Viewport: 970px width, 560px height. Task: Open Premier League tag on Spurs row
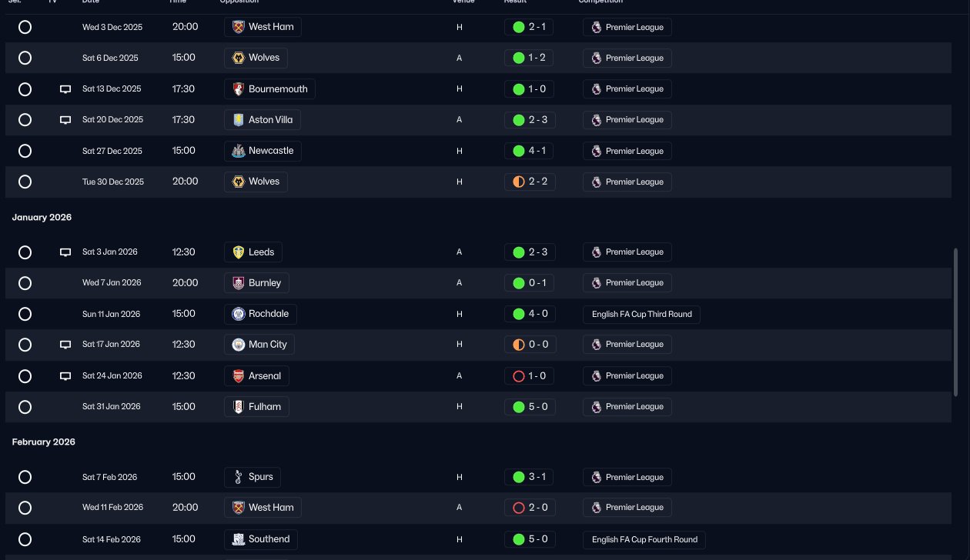pos(627,477)
